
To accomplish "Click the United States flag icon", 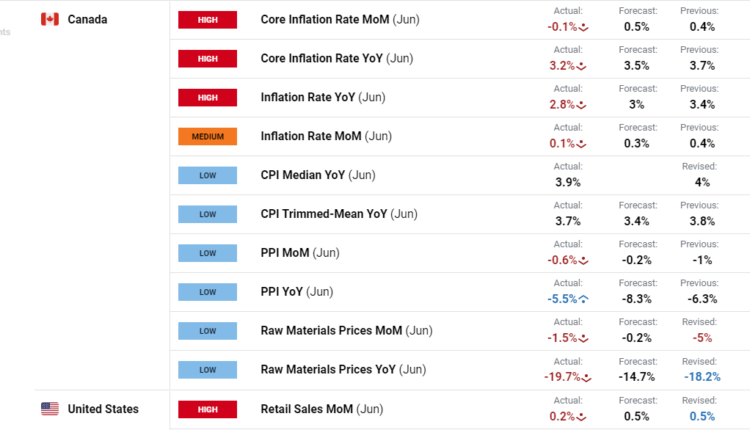I will pyautogui.click(x=49, y=409).
